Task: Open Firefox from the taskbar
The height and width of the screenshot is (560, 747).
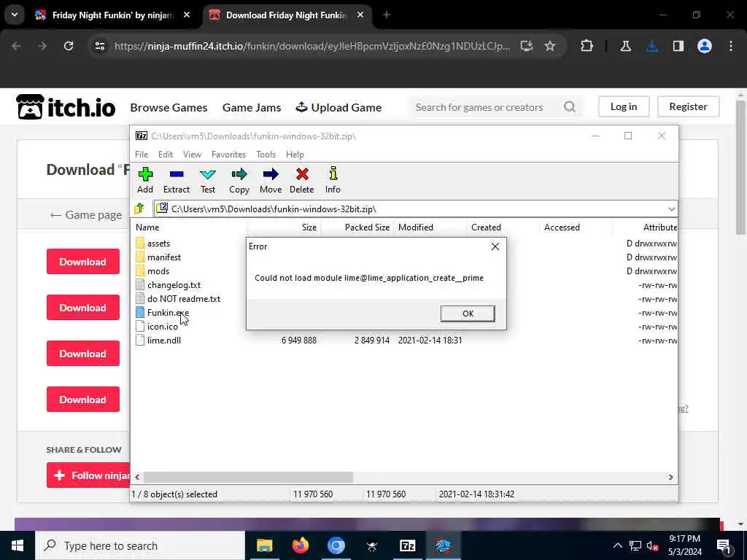Action: coord(300,545)
